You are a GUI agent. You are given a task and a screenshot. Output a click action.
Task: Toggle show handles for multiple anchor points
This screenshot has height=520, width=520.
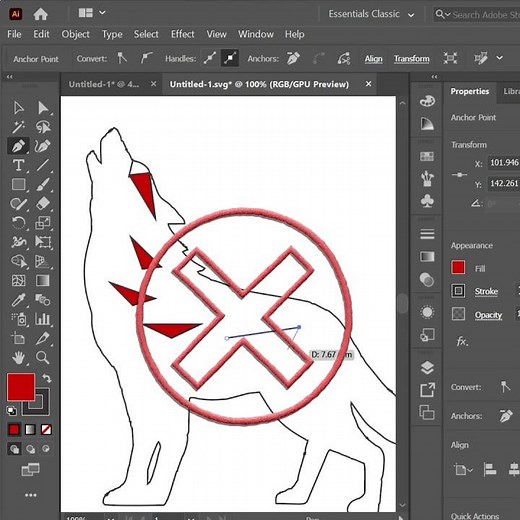point(210,58)
